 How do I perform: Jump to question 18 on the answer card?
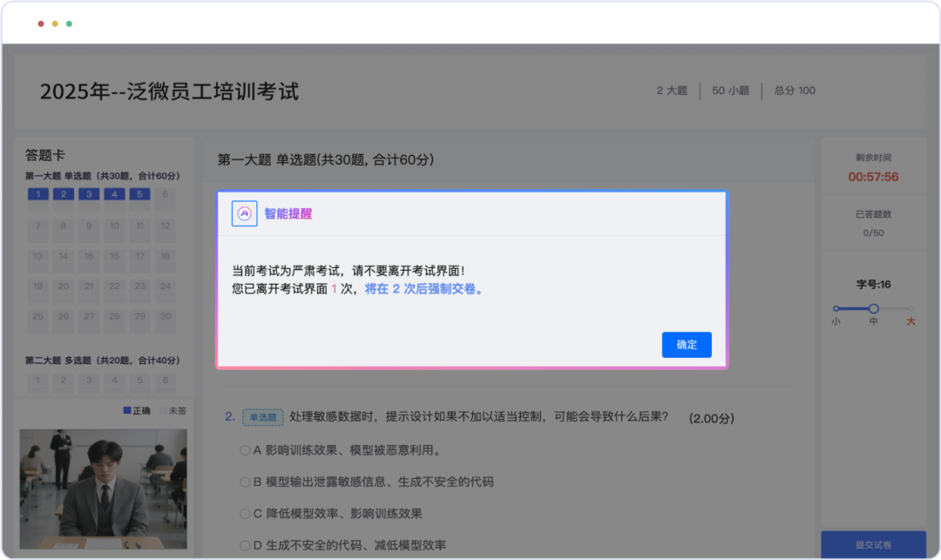coord(165,257)
